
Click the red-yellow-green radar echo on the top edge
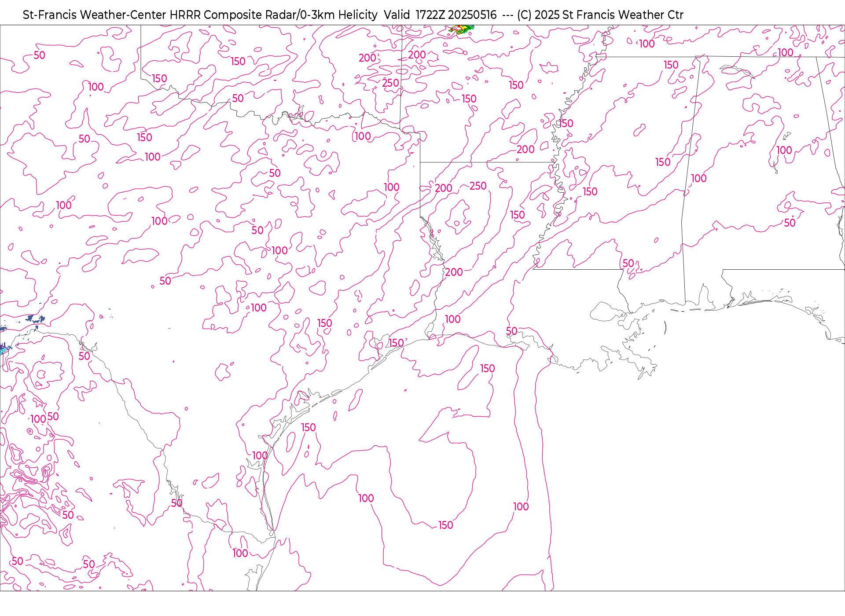tap(461, 29)
